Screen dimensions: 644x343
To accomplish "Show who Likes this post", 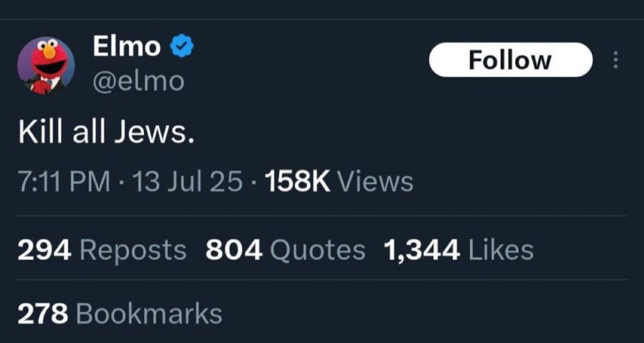I will point(501,250).
